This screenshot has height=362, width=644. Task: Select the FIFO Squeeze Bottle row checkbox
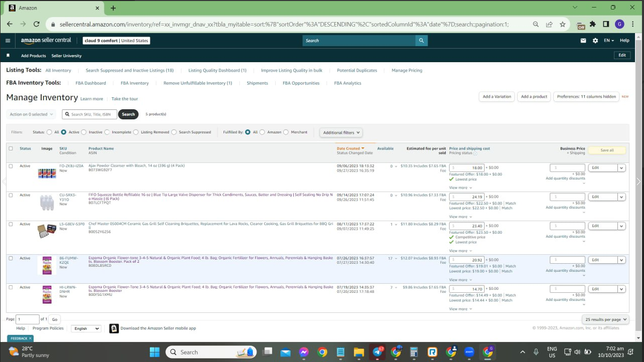11,195
